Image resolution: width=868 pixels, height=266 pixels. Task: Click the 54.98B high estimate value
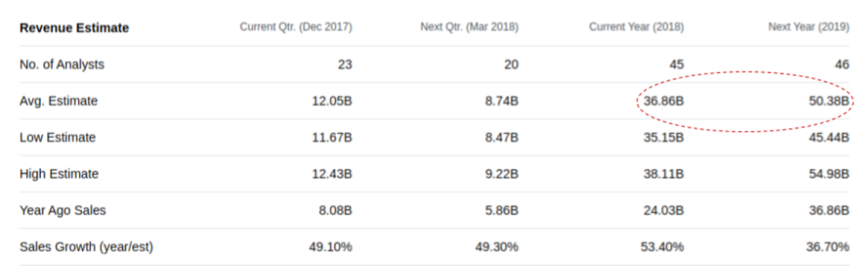click(x=828, y=174)
